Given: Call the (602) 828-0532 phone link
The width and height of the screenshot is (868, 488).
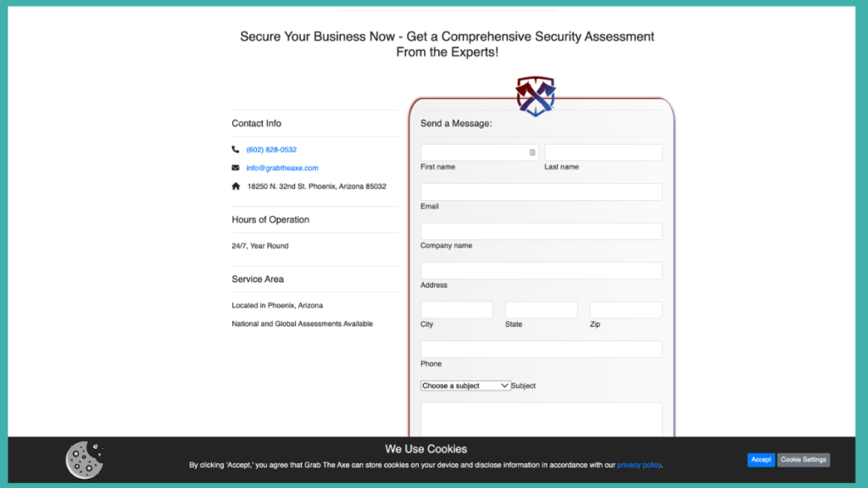Looking at the screenshot, I should [271, 149].
